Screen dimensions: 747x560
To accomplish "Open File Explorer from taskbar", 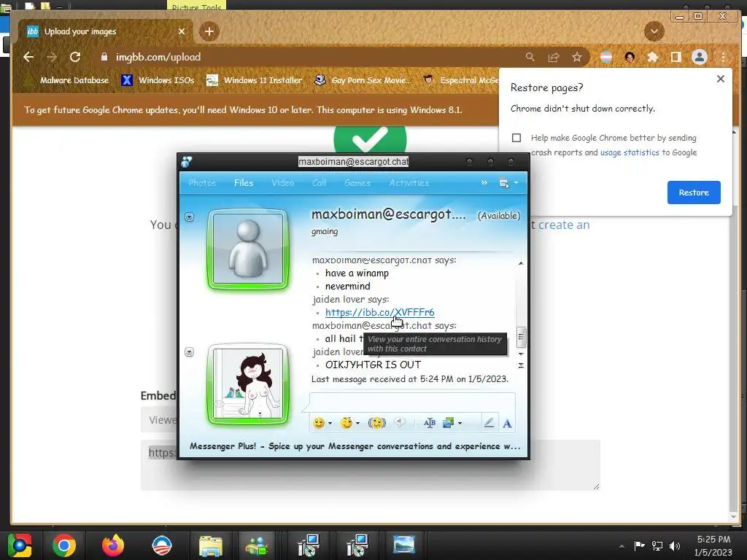I will point(211,545).
